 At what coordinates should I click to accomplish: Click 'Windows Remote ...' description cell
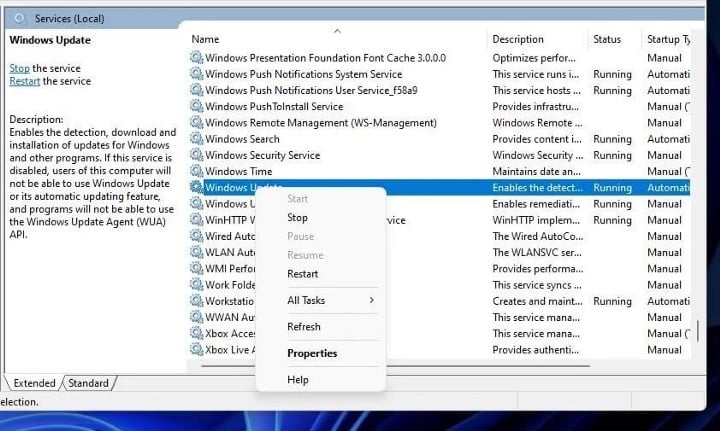pyautogui.click(x=537, y=123)
